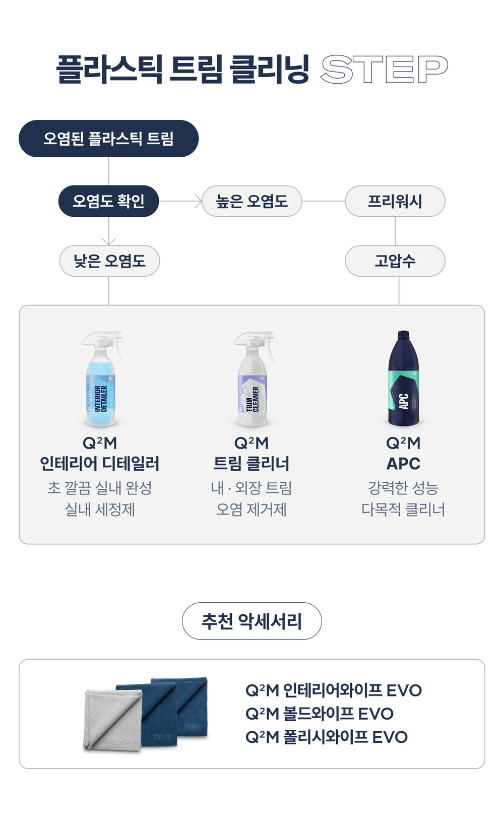This screenshot has width=504, height=825.
Task: Click the Trim Cleaner spray bottle image
Action: (254, 379)
